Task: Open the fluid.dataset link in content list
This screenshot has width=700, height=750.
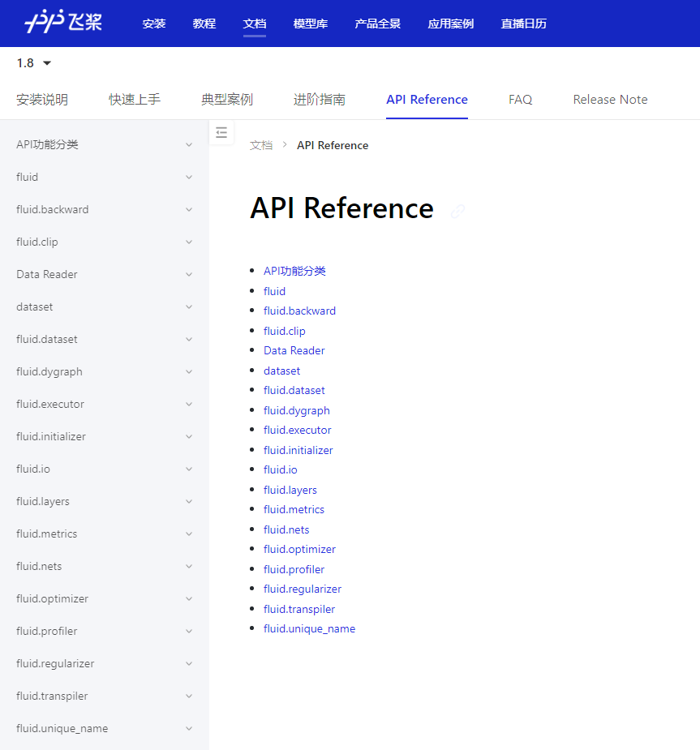Action: pyautogui.click(x=294, y=390)
